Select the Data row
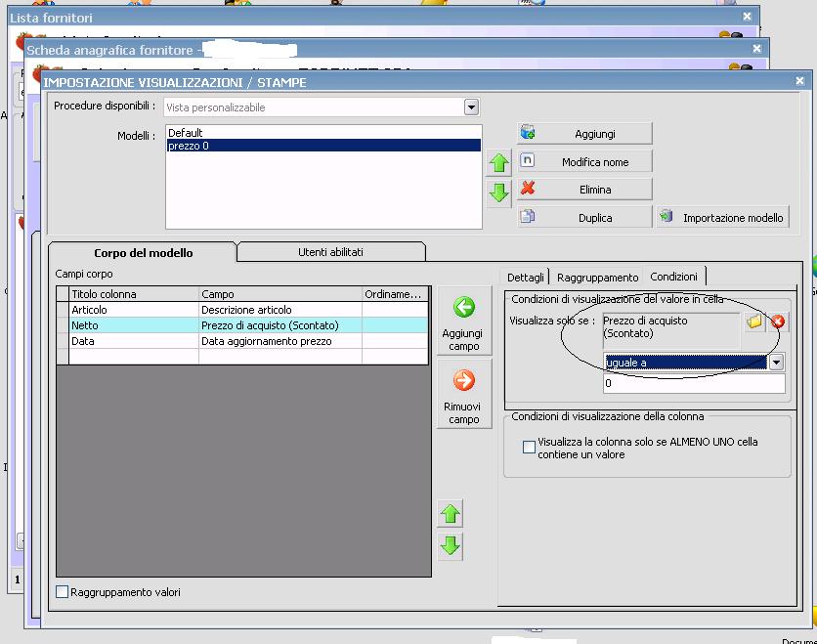This screenshot has height=644, width=817. [x=242, y=341]
